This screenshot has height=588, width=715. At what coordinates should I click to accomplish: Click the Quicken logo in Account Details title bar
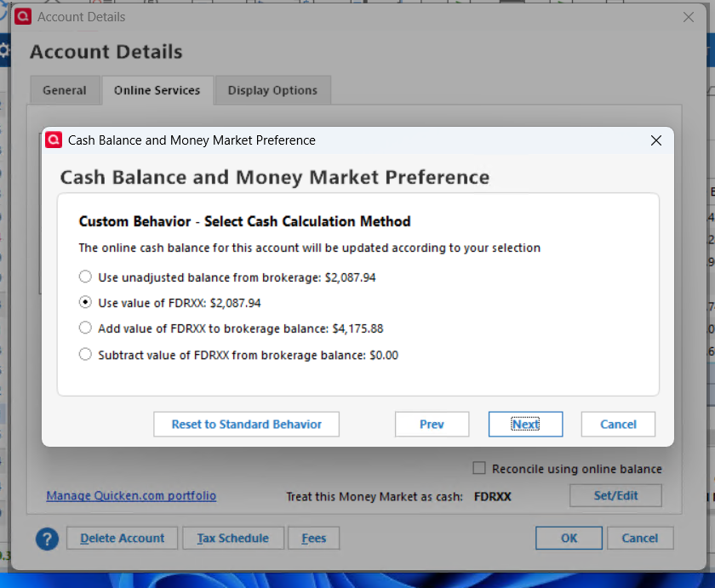23,16
